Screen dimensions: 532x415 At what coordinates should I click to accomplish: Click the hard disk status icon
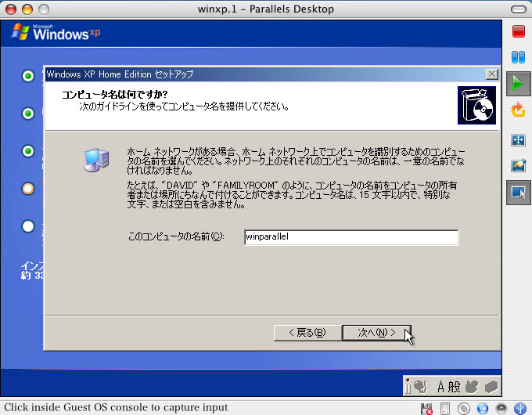click(x=445, y=408)
